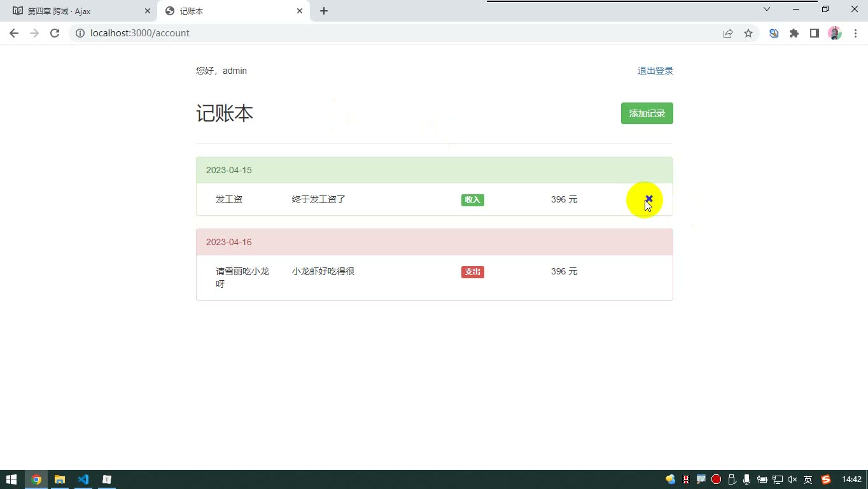Open the Windows Start menu

click(11, 479)
